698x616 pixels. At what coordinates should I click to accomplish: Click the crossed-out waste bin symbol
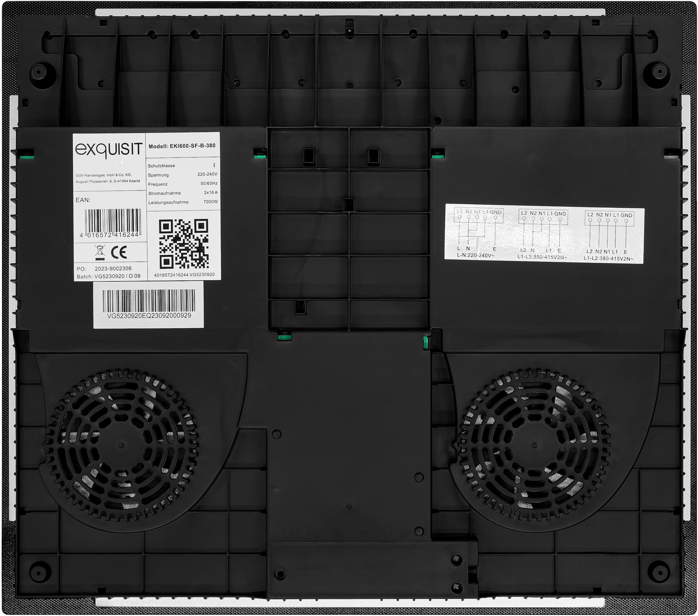coord(99,252)
